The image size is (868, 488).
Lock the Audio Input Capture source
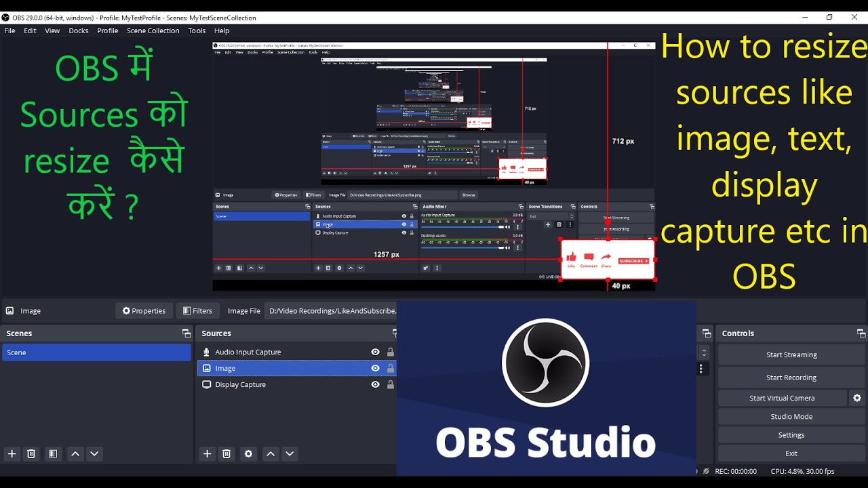coord(391,352)
